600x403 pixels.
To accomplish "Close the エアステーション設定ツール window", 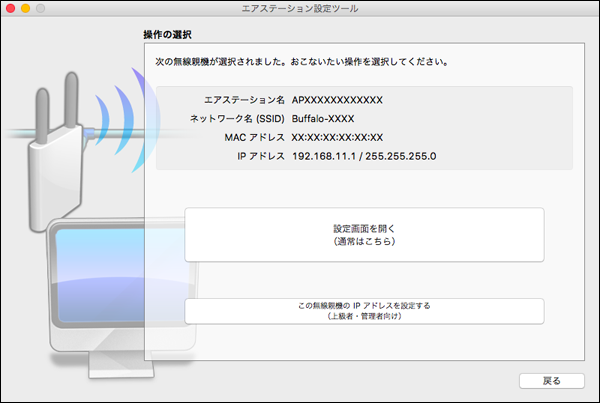I will (x=11, y=8).
